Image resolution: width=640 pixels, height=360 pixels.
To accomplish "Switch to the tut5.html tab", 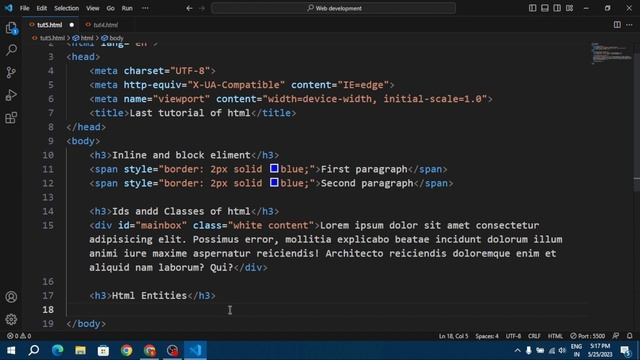I will coord(49,25).
